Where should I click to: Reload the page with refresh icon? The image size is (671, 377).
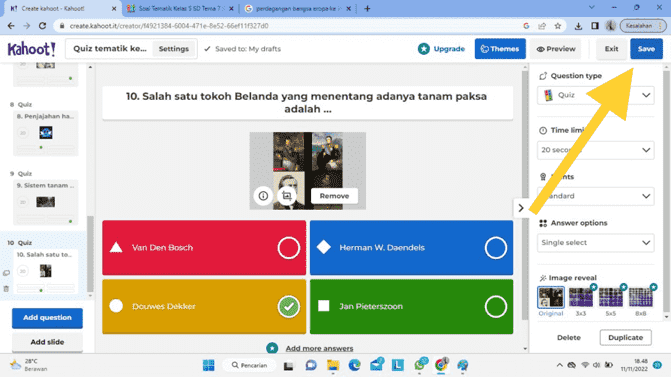[x=42, y=26]
